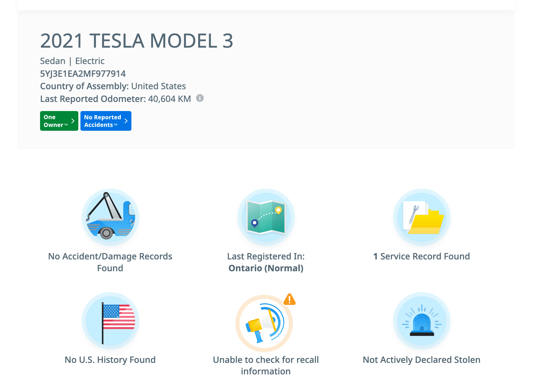Click the odometer info icon
This screenshot has height=392, width=533.
(x=200, y=98)
